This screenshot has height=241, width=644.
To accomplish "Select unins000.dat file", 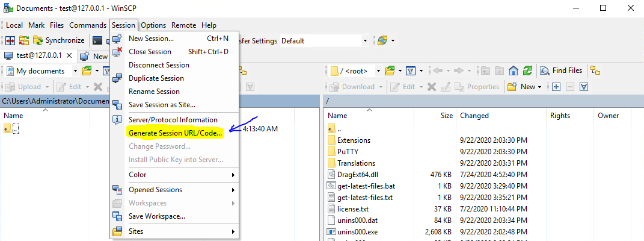I will (357, 221).
